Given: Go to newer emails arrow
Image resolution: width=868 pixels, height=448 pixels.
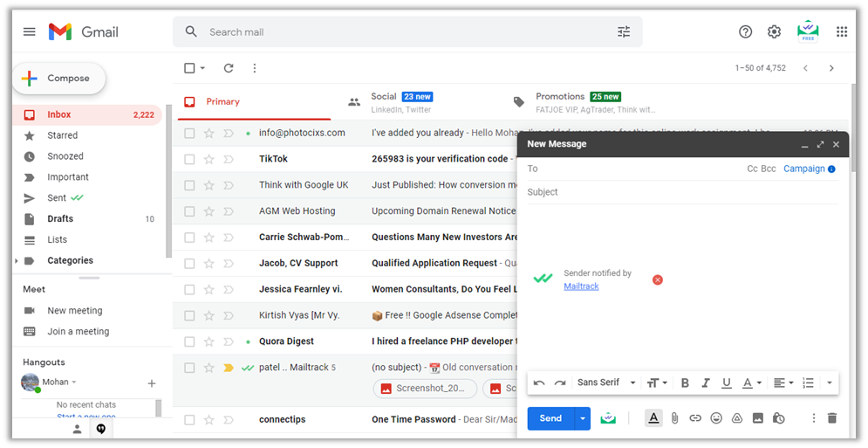Looking at the screenshot, I should pos(805,67).
